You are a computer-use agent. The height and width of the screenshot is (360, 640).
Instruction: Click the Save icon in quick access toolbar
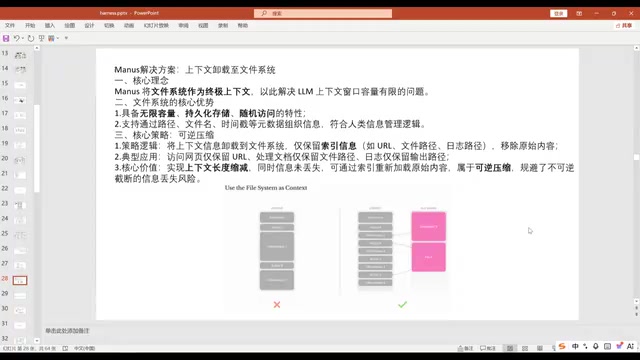(6, 38)
